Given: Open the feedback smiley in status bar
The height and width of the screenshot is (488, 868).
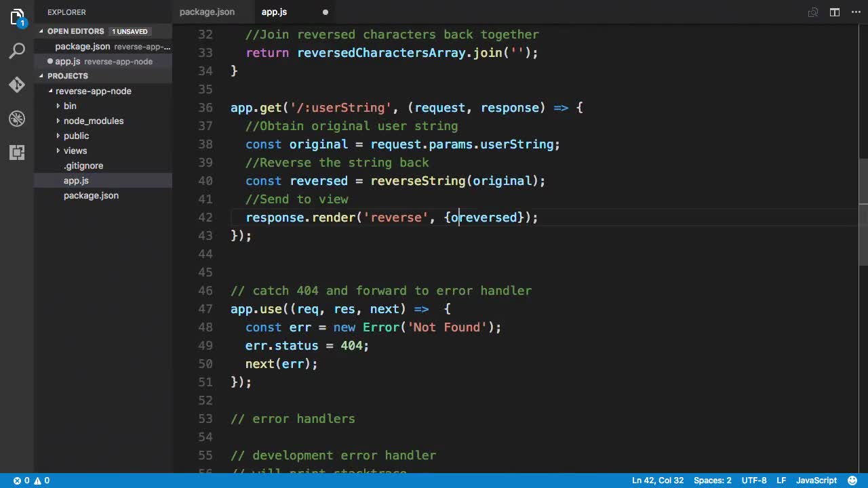Looking at the screenshot, I should click(x=852, y=481).
